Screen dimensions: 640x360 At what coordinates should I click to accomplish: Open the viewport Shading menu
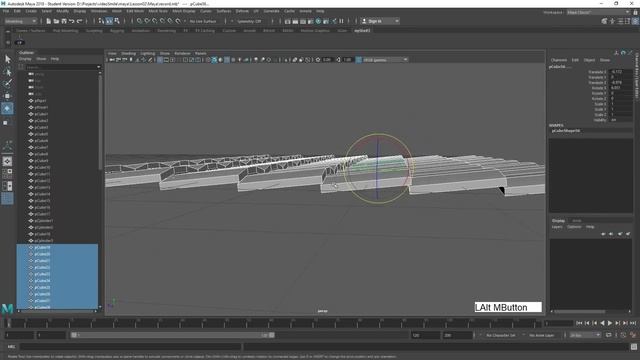[128, 53]
